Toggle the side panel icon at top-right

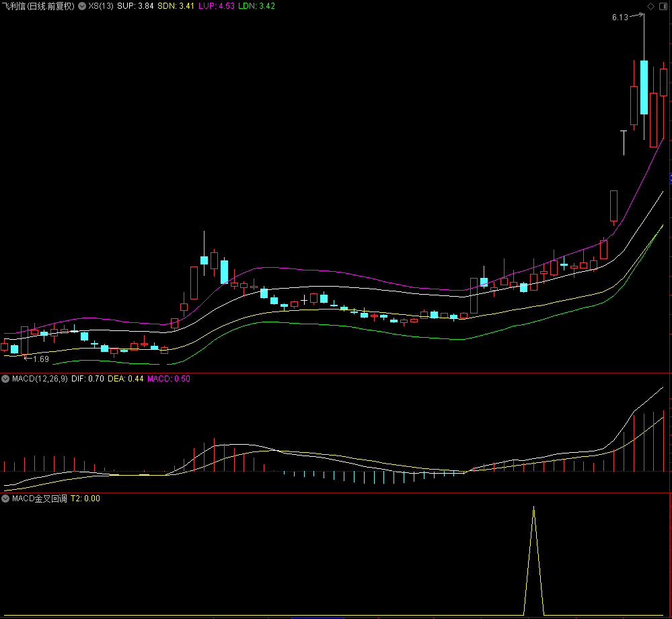[x=662, y=6]
